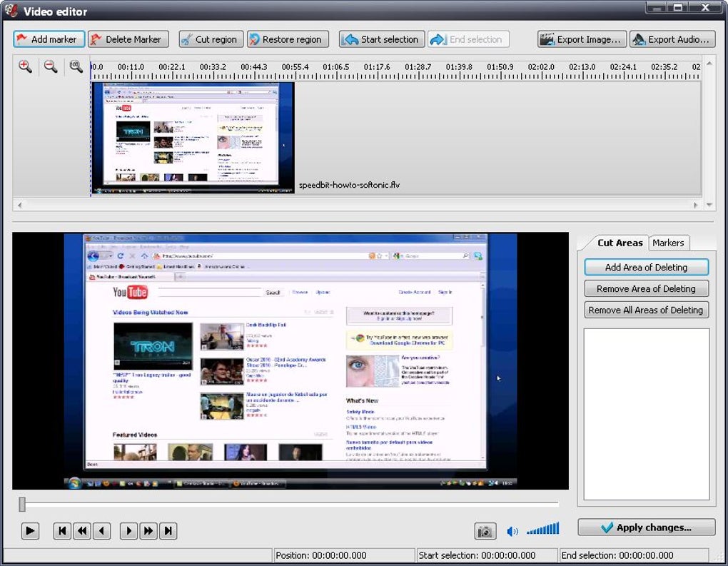Close the Video editor window
Image resolution: width=728 pixels, height=566 pixels.
click(x=706, y=7)
